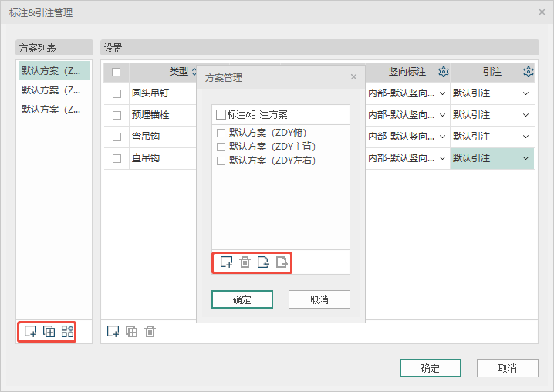554x392 pixels.
Task: Click 默认方案 (ZDY俯) label in dialog
Action: [x=268, y=133]
